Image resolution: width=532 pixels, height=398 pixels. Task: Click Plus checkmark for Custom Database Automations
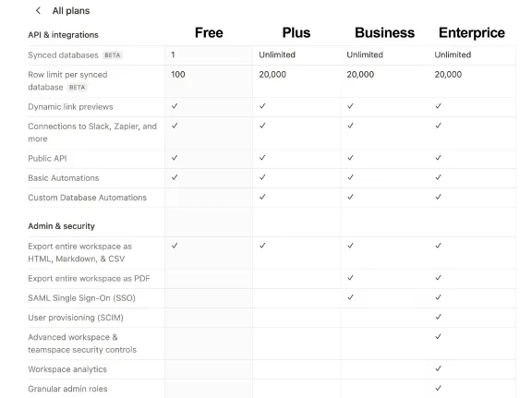coord(262,197)
